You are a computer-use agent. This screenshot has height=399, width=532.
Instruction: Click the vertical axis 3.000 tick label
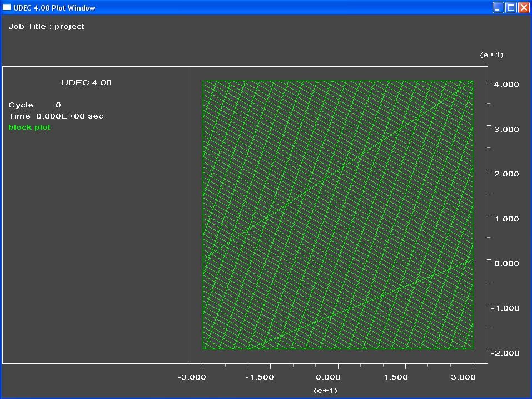tap(506, 129)
